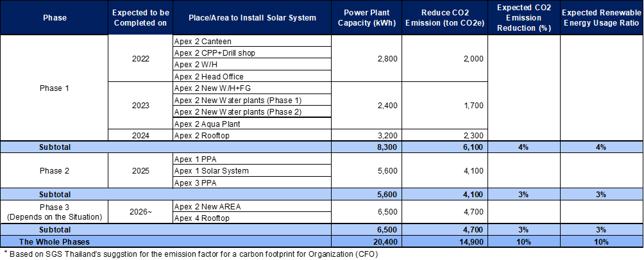Select 'Apex 4 Rooftop' row

252,218
